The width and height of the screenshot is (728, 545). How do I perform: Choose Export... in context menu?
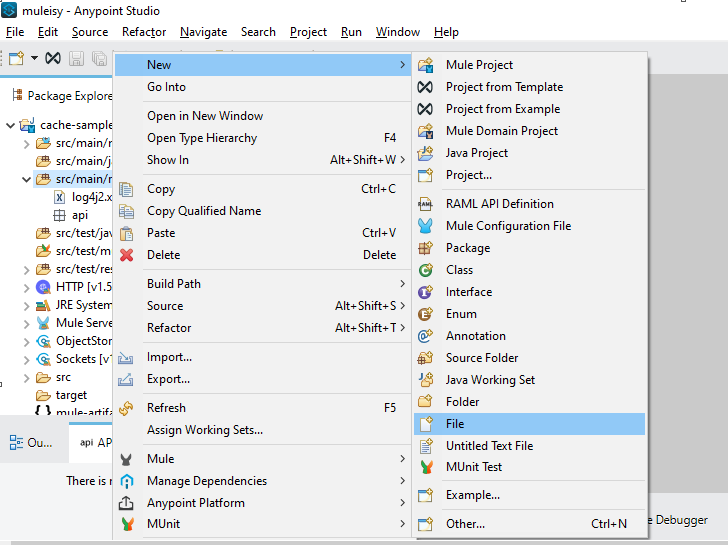click(x=263, y=379)
